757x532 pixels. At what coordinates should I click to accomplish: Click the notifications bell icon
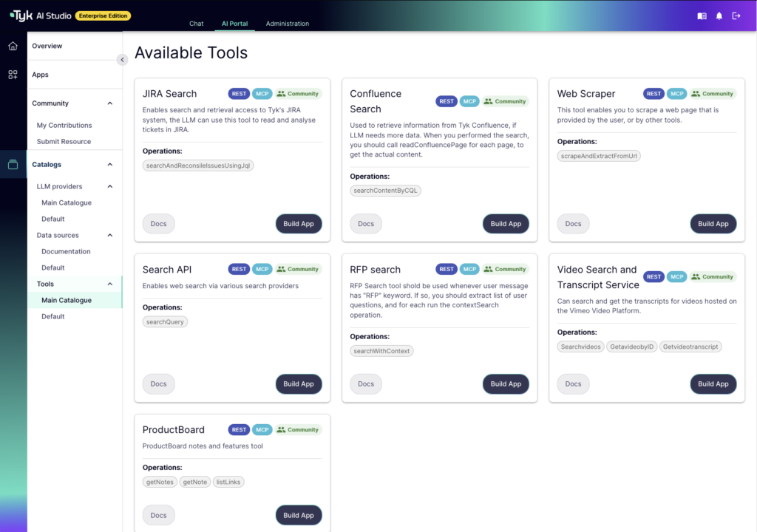719,16
